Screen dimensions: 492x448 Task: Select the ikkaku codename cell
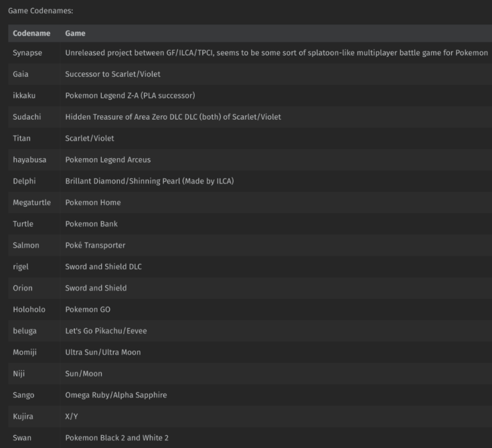[24, 95]
